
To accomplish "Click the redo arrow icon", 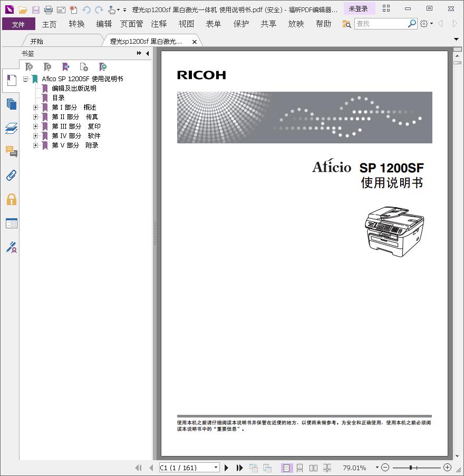I will pos(99,10).
